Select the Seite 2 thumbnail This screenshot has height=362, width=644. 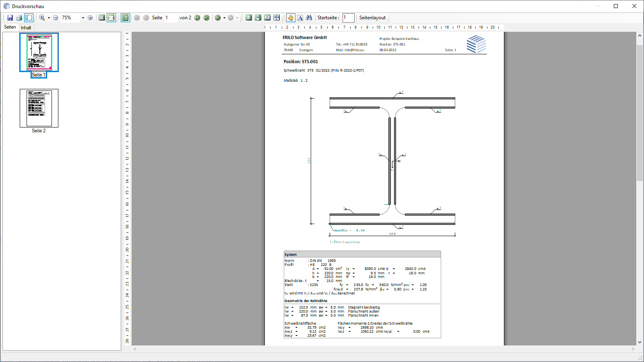pos(39,111)
